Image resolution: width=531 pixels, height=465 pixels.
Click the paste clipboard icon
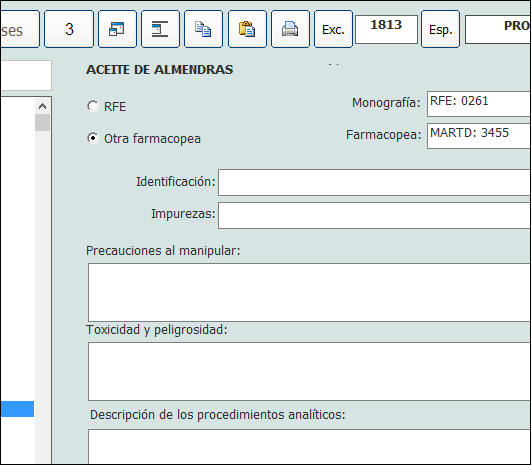click(x=247, y=29)
